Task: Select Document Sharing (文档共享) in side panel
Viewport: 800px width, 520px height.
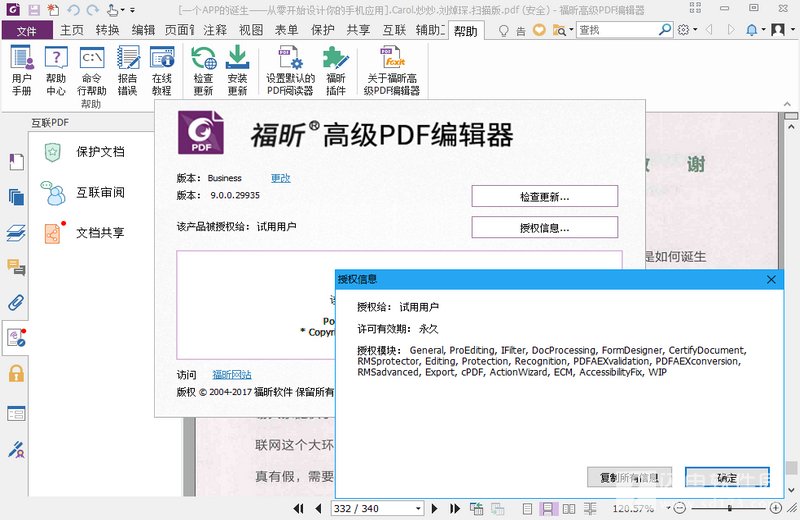Action: pos(84,233)
